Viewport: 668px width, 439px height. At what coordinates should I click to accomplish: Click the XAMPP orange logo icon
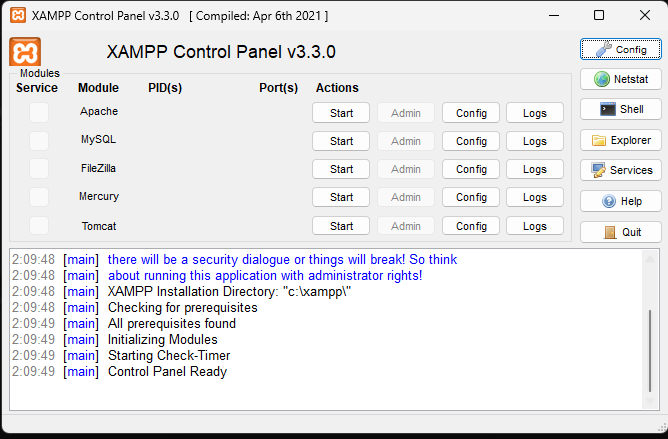pyautogui.click(x=24, y=52)
